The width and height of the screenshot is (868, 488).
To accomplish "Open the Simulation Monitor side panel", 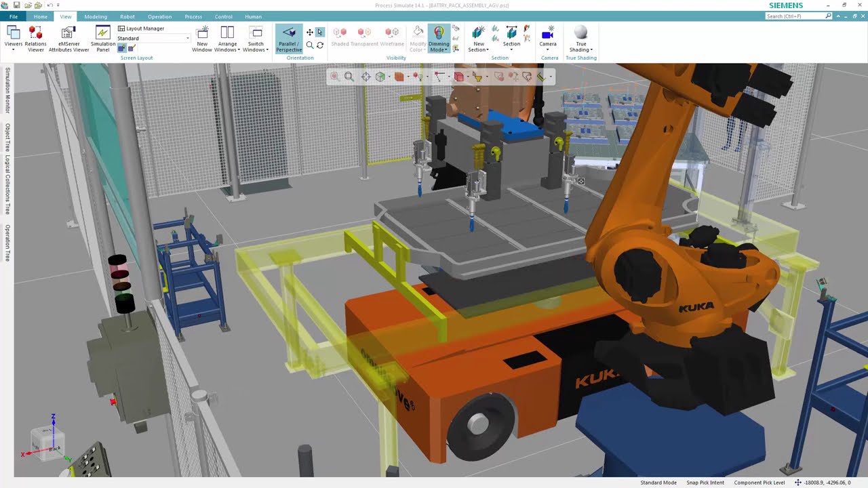I will pyautogui.click(x=7, y=90).
